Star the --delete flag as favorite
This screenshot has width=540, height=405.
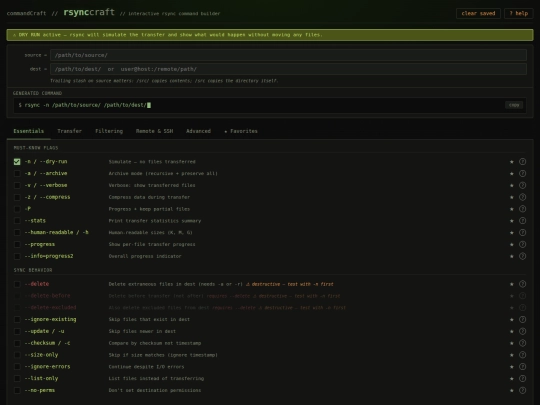511,284
